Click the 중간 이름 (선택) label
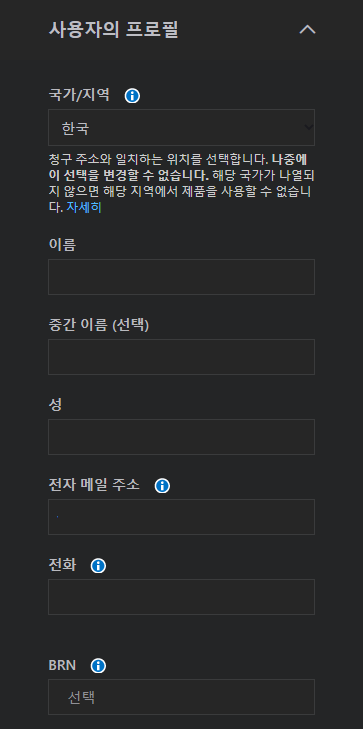 (99, 325)
